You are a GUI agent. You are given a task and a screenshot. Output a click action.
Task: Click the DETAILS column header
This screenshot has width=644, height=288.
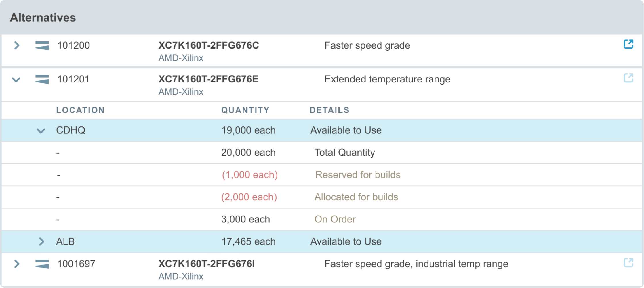point(329,110)
